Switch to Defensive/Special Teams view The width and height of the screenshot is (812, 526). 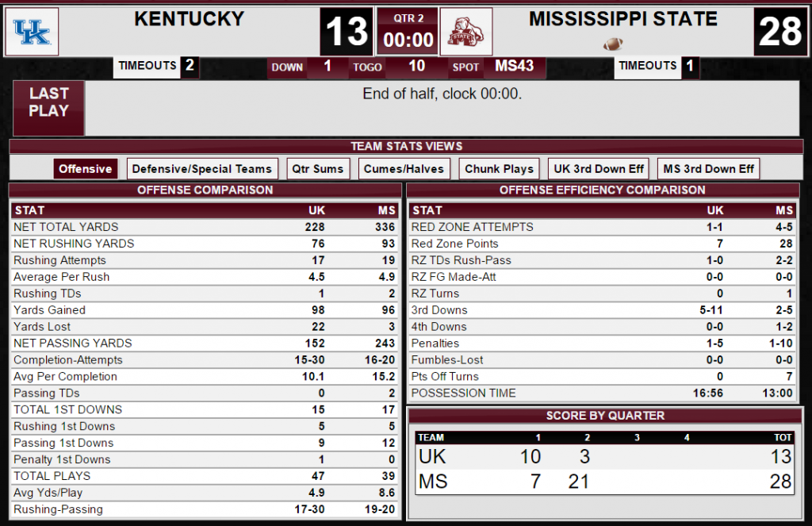[202, 169]
